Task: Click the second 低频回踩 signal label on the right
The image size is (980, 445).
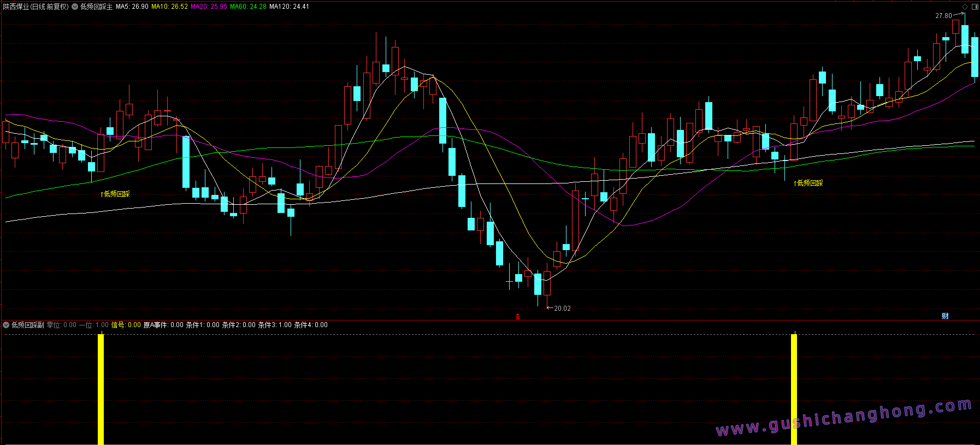Action: tap(808, 183)
